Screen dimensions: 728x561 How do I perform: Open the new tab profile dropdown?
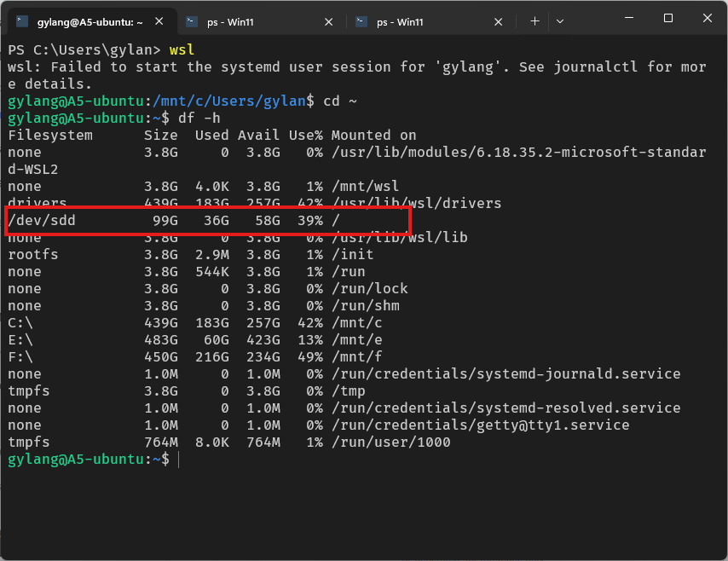click(560, 21)
